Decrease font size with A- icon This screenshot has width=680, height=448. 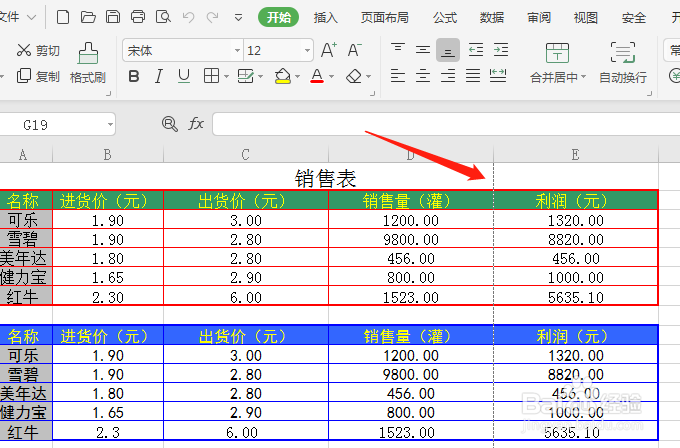[354, 50]
